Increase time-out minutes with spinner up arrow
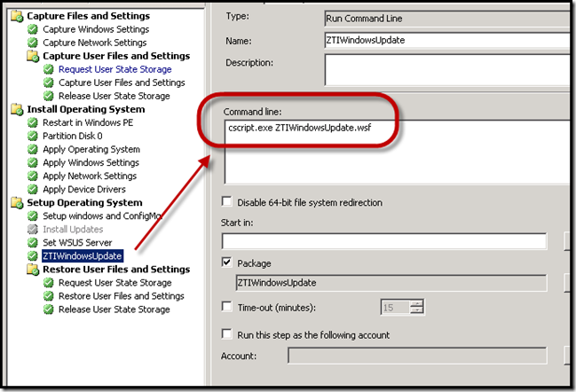The width and height of the screenshot is (576, 392). [x=416, y=303]
